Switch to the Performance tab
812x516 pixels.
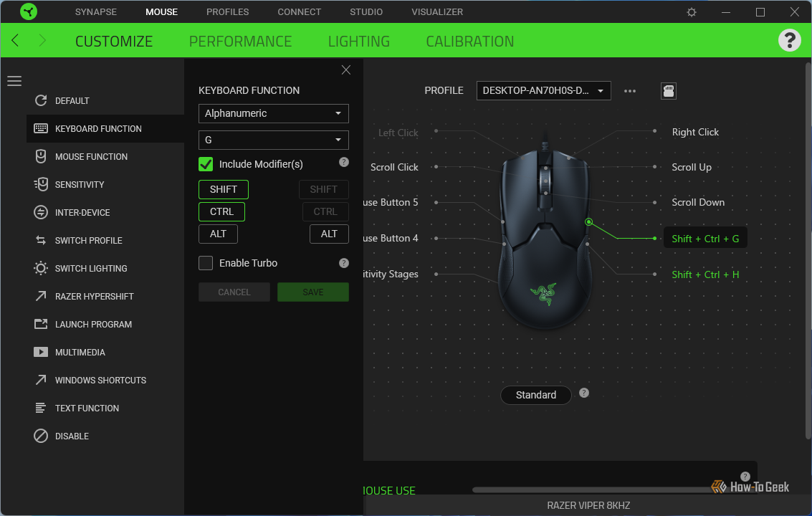240,42
